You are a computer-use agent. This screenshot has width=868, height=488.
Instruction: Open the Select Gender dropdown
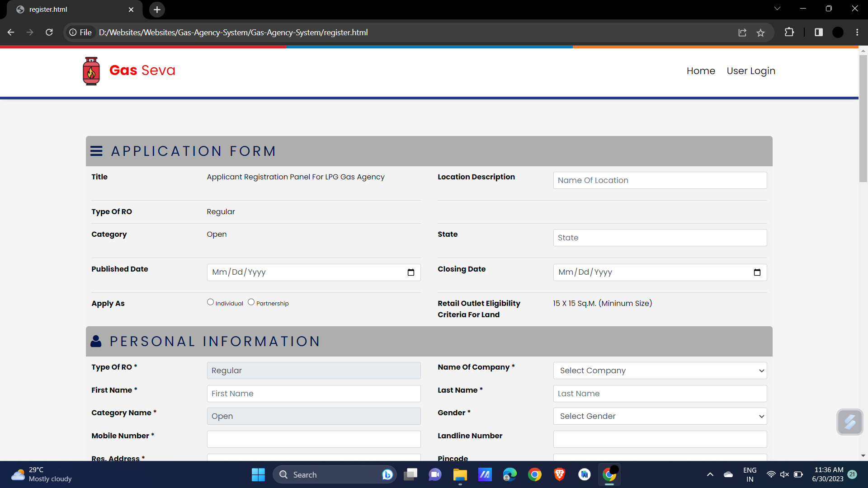pyautogui.click(x=660, y=416)
